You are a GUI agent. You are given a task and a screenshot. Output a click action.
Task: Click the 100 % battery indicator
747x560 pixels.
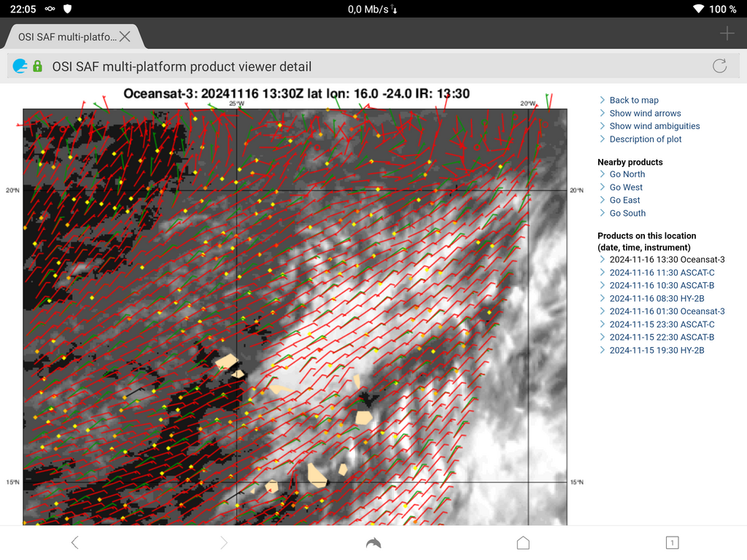click(722, 9)
